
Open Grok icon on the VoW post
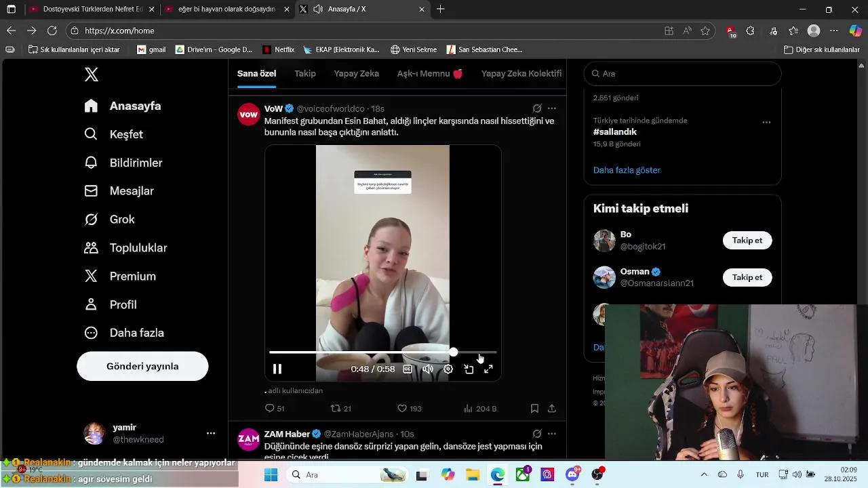pos(537,108)
